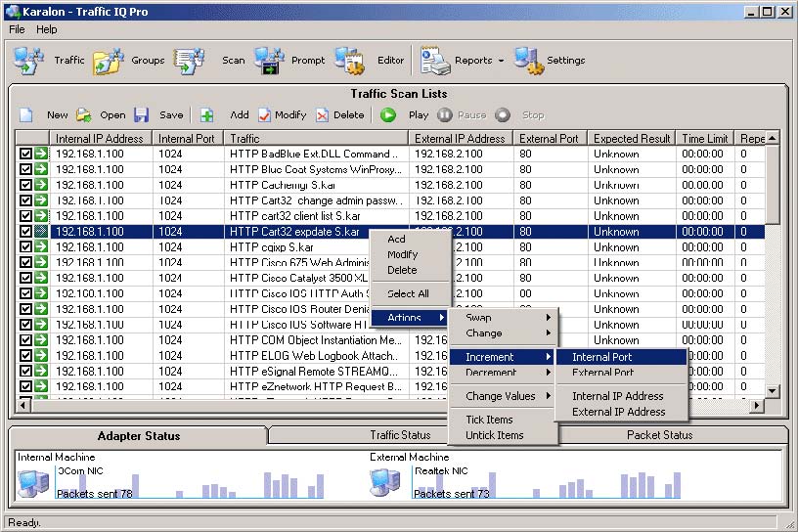Switch to the Packet Status tab
798x532 pixels.
pyautogui.click(x=659, y=435)
